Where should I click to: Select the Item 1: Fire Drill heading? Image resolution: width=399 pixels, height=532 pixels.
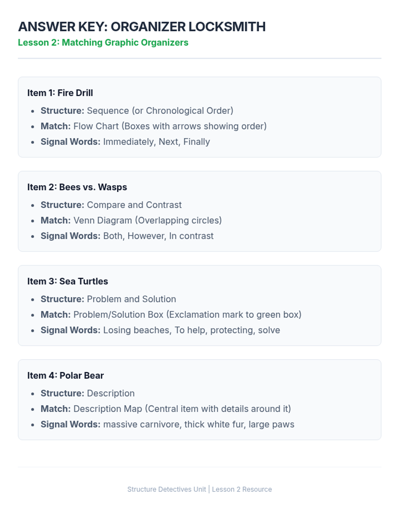click(x=60, y=93)
